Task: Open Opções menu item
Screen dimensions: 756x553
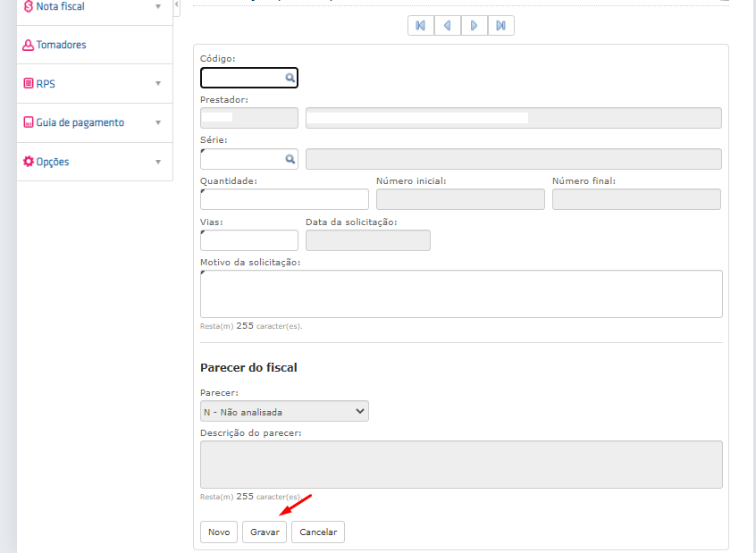Action: tap(53, 162)
